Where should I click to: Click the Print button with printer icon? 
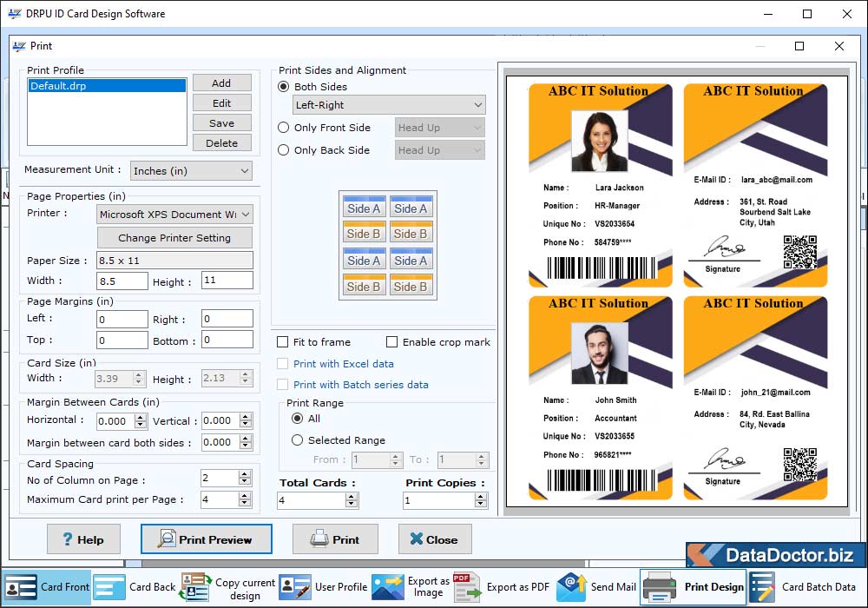(335, 539)
